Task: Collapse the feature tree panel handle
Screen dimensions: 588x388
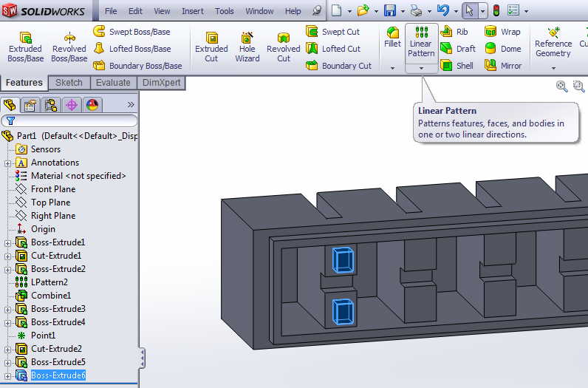Action: (x=142, y=358)
